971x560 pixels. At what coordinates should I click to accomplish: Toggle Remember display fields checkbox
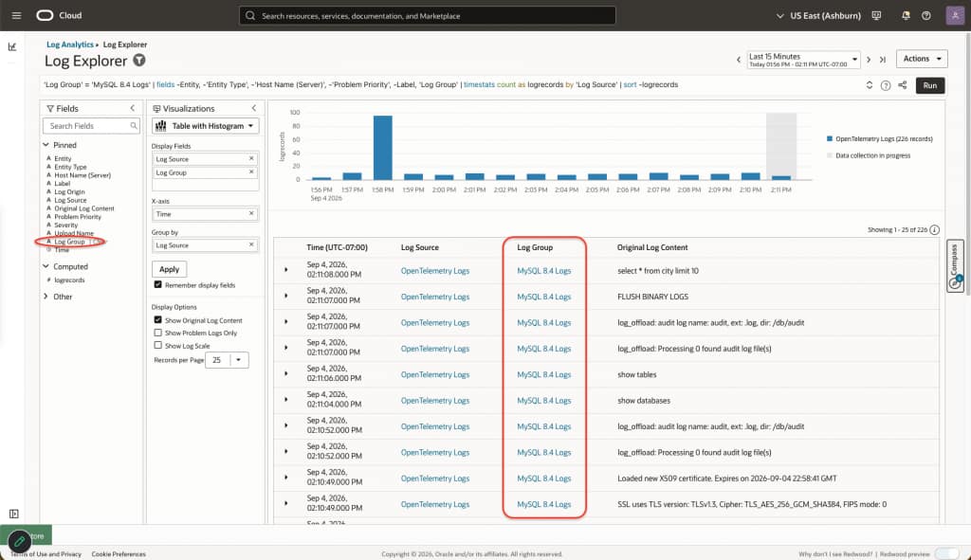[158, 284]
